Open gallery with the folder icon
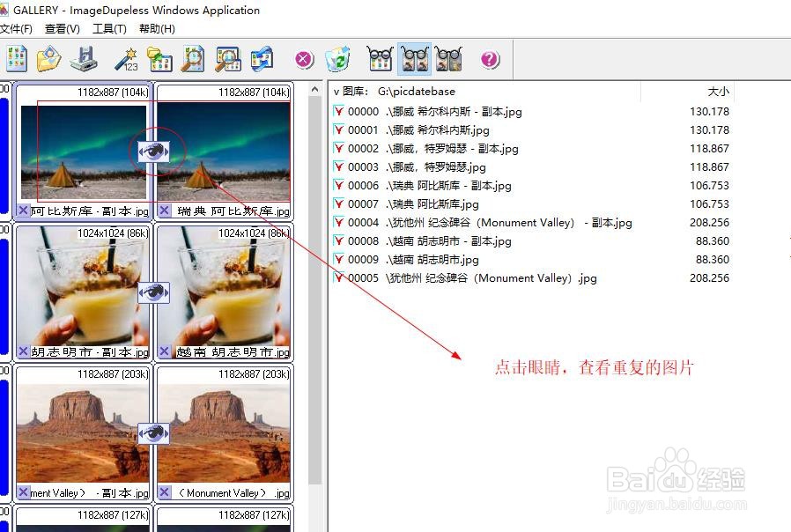Screen dimensions: 791x532 (x=49, y=59)
